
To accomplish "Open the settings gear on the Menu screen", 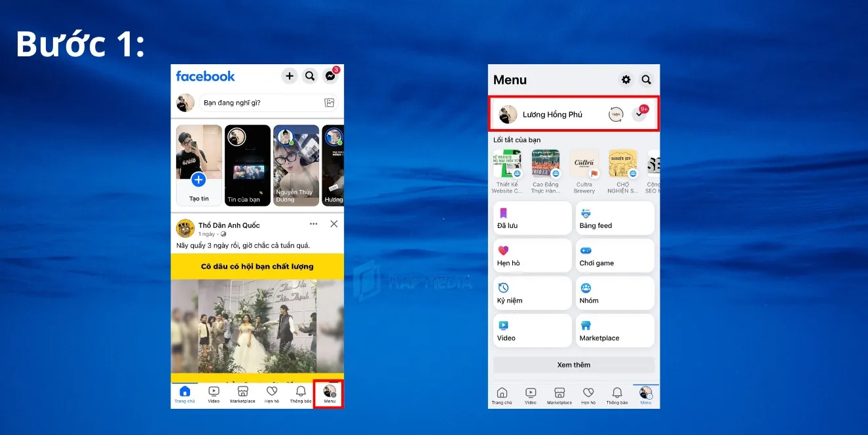I will pos(626,79).
